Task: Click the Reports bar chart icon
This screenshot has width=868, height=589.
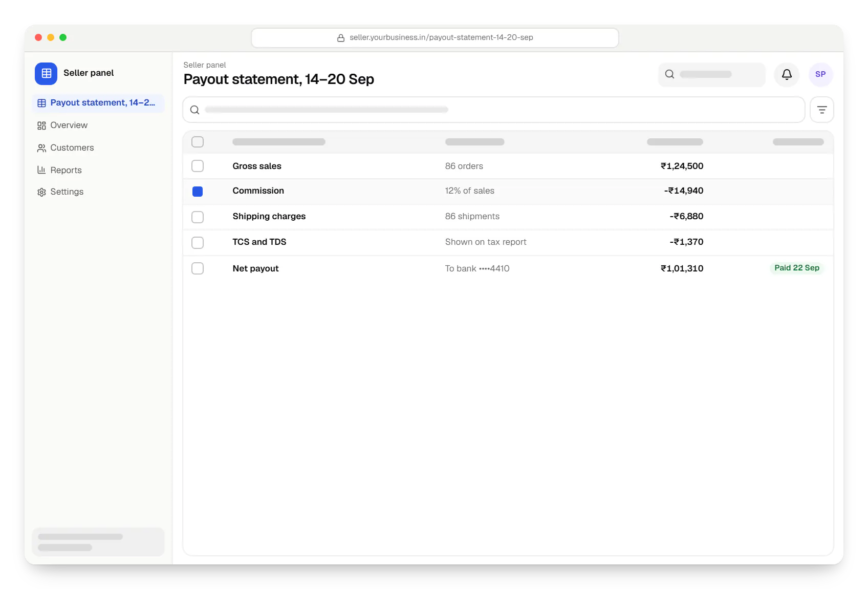Action: click(41, 170)
